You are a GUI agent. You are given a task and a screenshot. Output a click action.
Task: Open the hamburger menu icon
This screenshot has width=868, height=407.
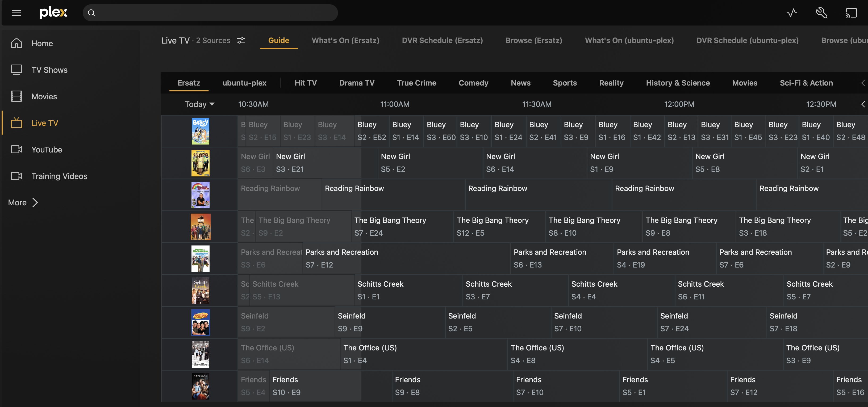[16, 13]
